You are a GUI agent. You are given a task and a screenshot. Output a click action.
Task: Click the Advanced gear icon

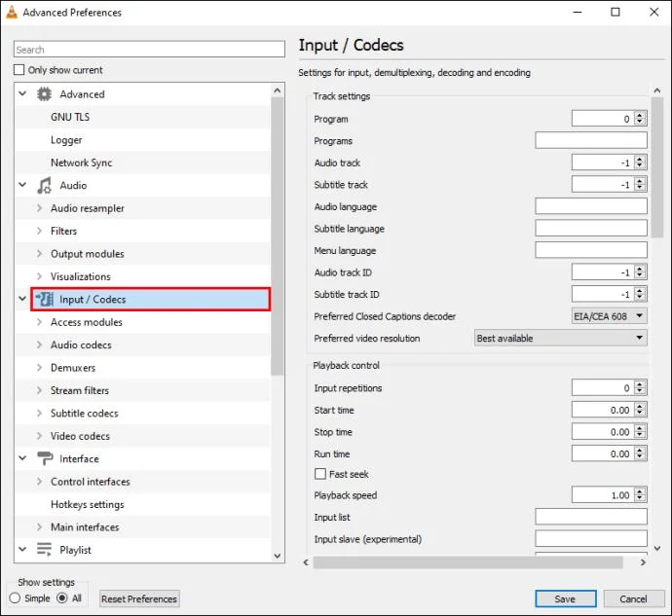click(x=44, y=94)
